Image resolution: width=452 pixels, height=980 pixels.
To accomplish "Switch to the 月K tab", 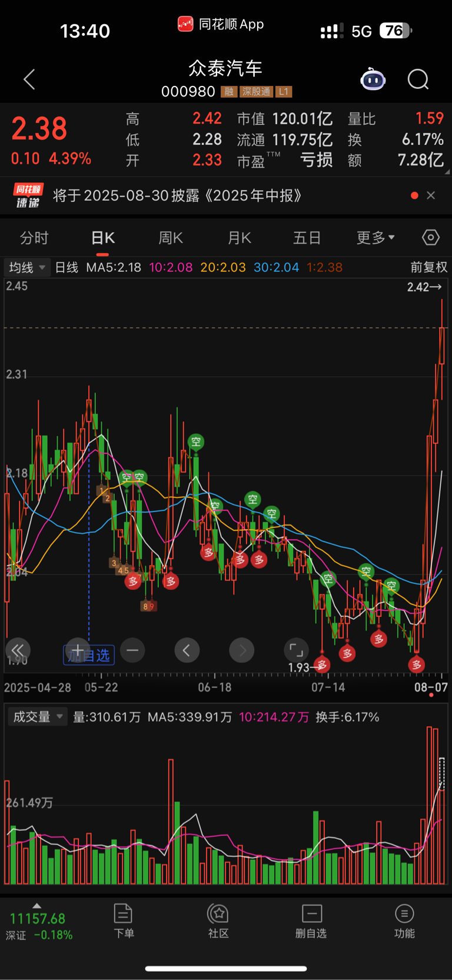I will (x=239, y=238).
